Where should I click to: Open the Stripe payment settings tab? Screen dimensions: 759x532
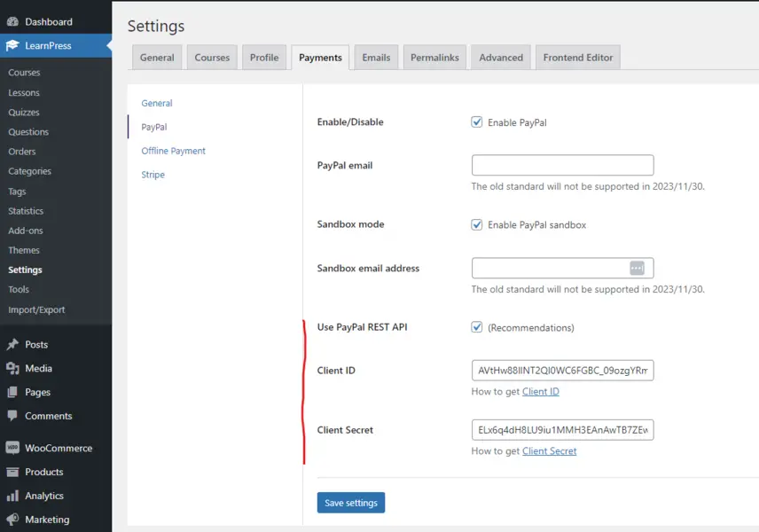pos(152,175)
